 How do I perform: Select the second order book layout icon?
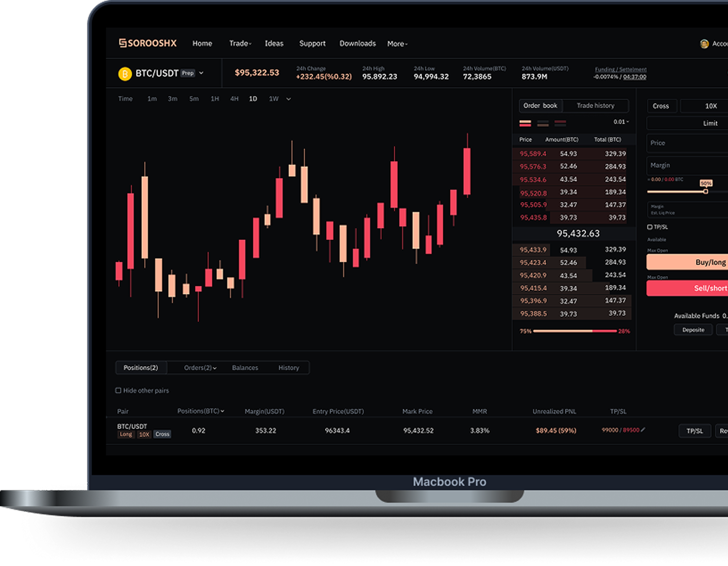click(543, 123)
